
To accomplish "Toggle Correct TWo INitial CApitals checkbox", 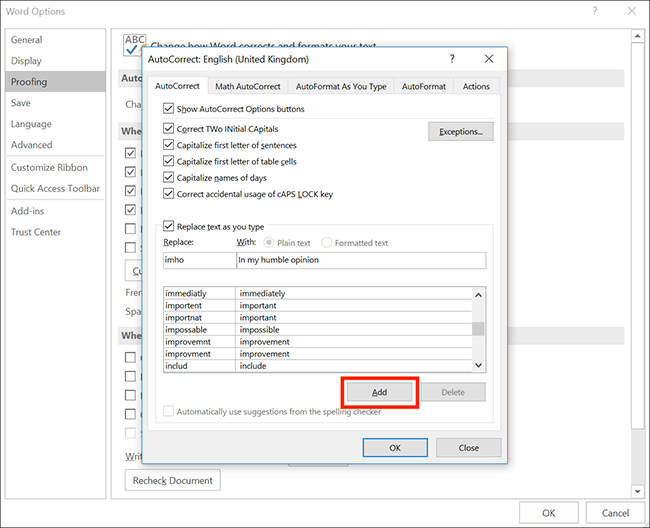I will coord(168,128).
